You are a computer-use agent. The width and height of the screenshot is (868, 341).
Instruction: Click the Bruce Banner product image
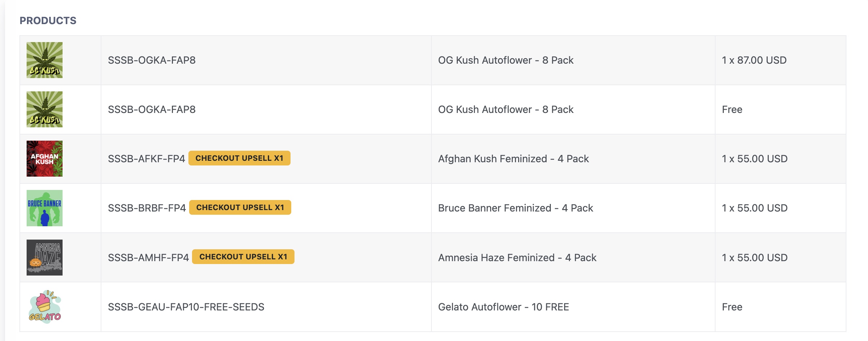click(x=45, y=208)
